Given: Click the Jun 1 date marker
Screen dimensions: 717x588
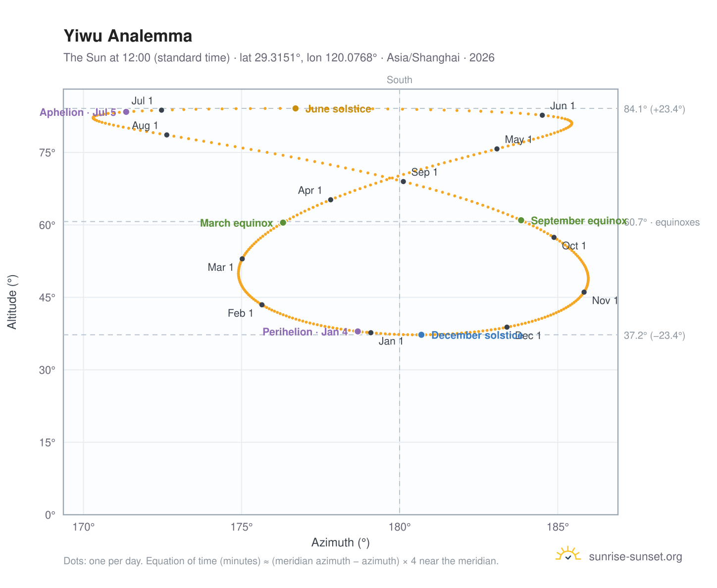Looking at the screenshot, I should 542,115.
